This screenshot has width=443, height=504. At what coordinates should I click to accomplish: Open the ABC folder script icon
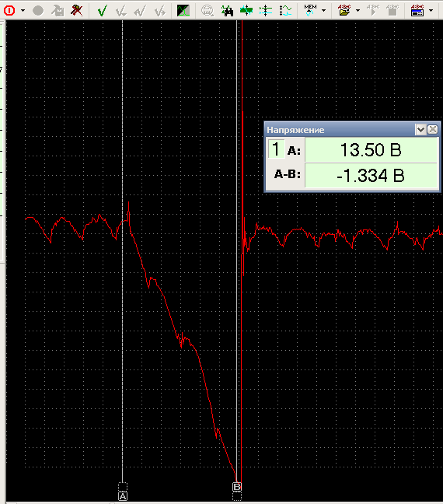point(344,11)
